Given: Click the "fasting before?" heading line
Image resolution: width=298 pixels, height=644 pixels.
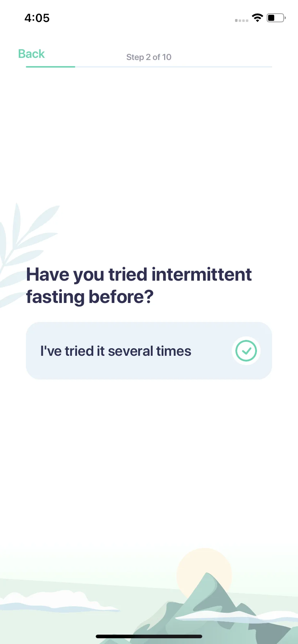Looking at the screenshot, I should (x=90, y=297).
